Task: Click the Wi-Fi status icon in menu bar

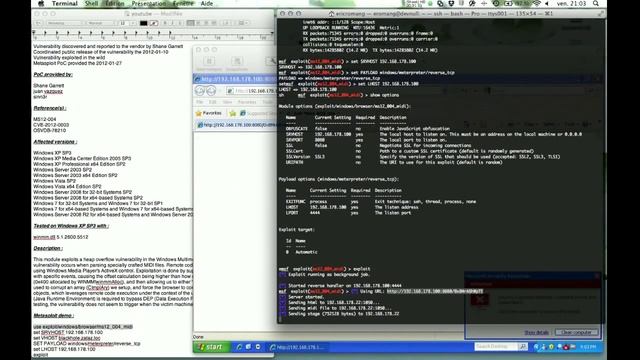Action: click(x=537, y=3)
